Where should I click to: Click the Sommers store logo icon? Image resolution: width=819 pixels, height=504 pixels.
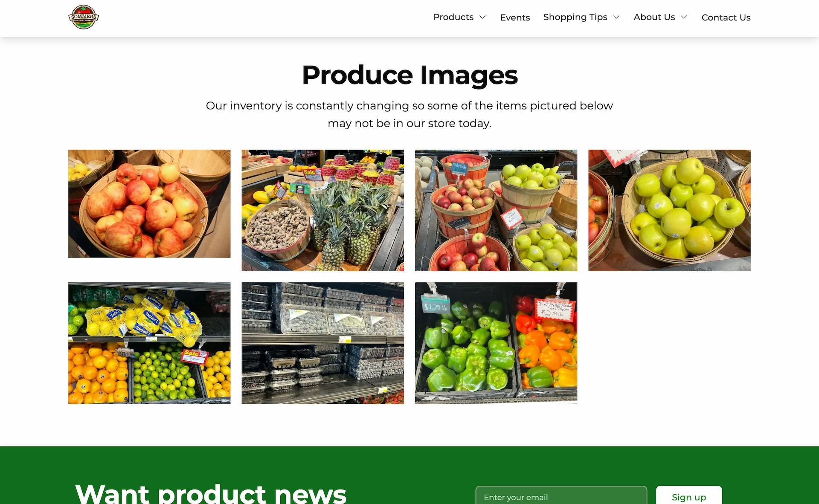click(x=84, y=17)
